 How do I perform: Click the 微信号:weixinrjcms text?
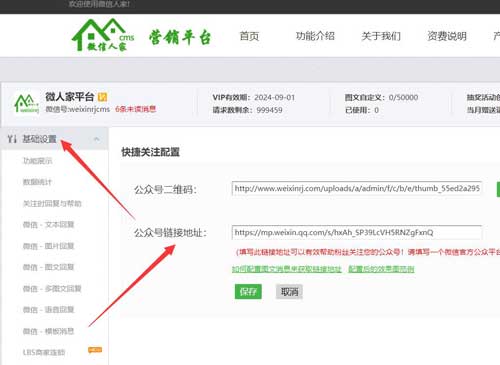(x=77, y=109)
